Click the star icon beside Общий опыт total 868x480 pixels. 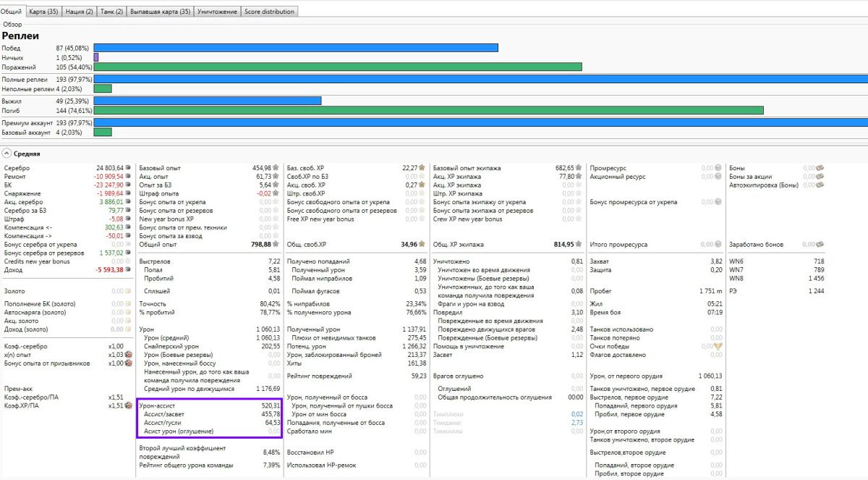(276, 245)
